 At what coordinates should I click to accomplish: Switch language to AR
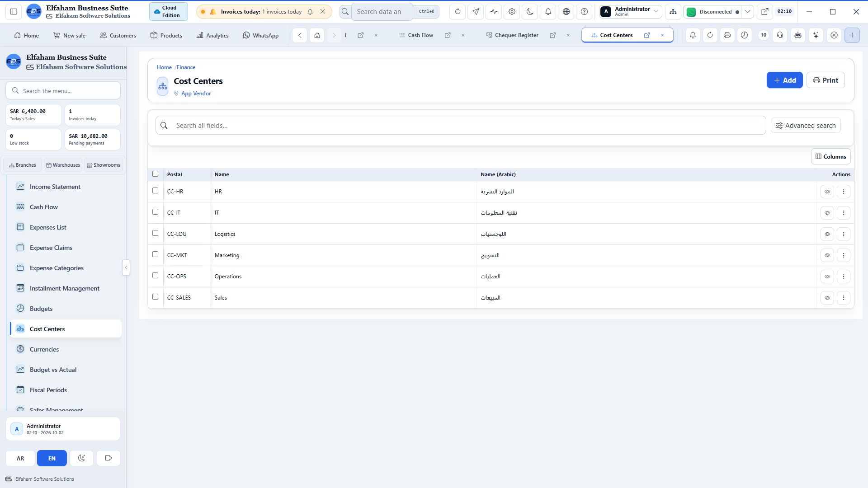[20, 458]
